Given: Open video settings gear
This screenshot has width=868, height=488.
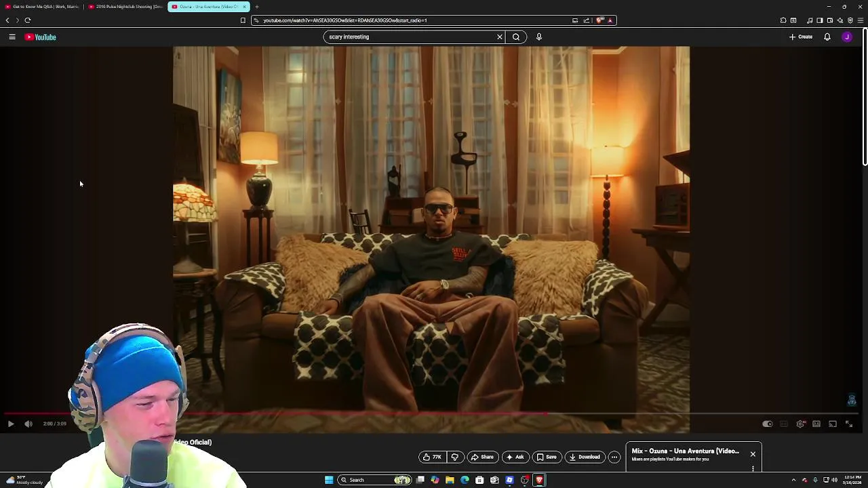Looking at the screenshot, I should click(801, 424).
